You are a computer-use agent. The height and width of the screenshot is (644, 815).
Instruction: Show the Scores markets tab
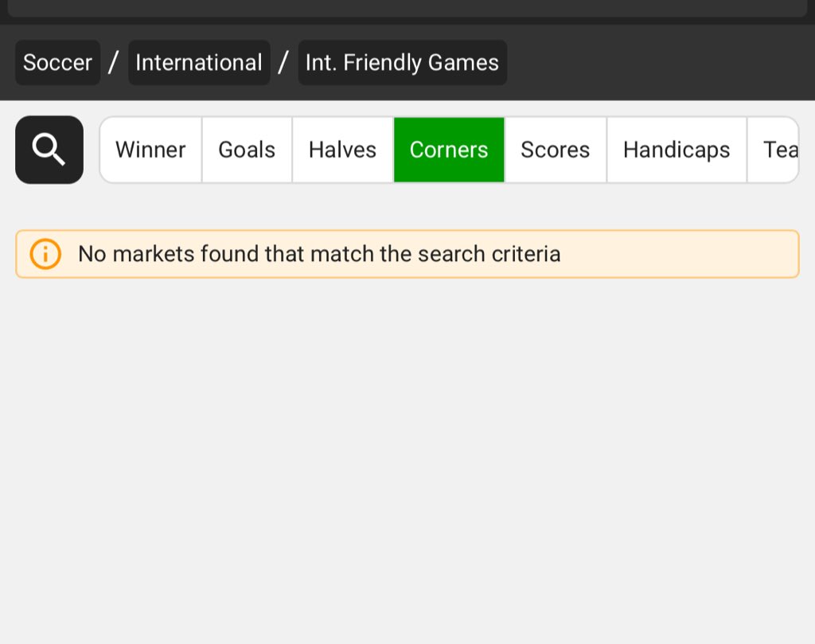pyautogui.click(x=555, y=150)
